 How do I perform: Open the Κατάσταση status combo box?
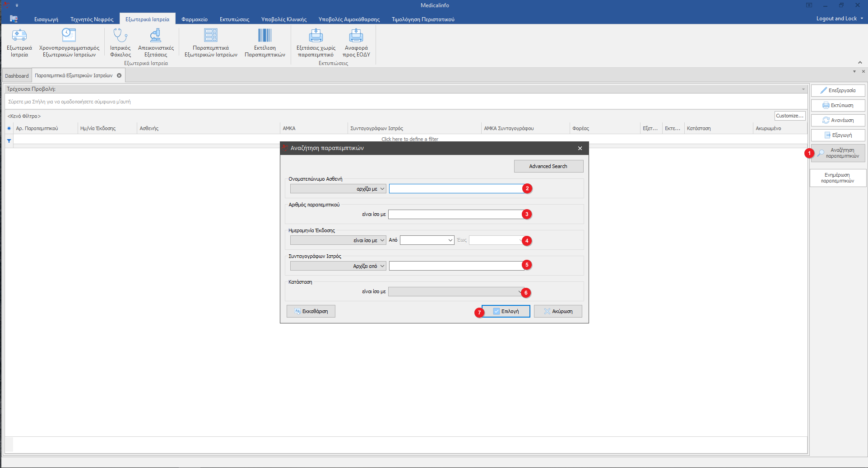456,292
